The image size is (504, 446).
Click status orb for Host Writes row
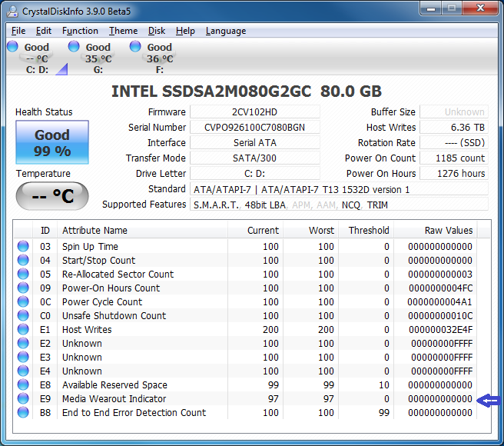pos(23,329)
